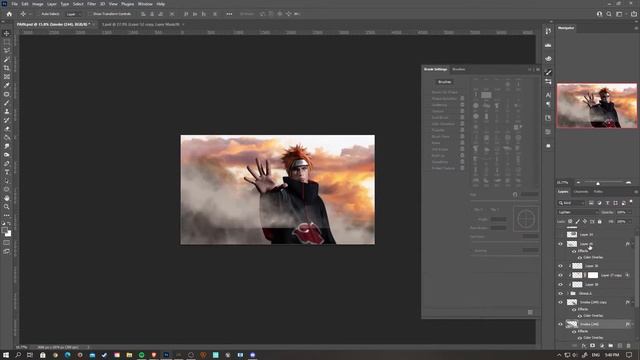Open the search icon at top right
640x360 pixels.
pyautogui.click(x=609, y=14)
